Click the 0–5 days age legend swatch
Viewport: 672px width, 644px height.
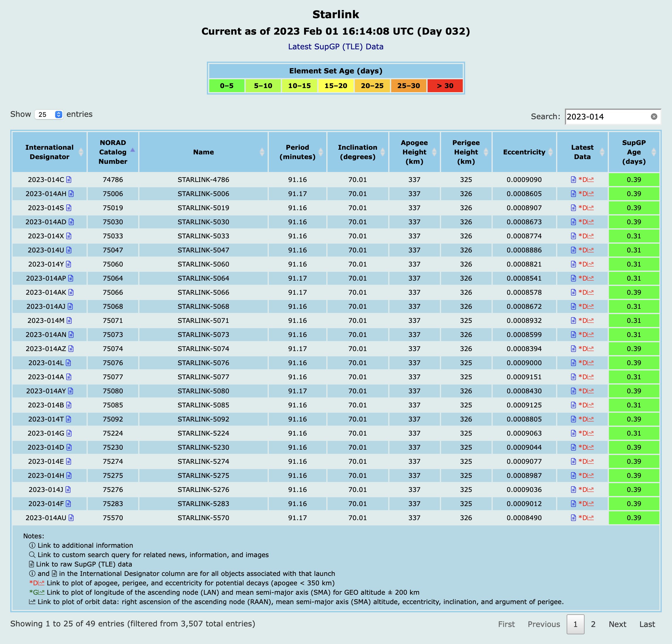point(227,86)
